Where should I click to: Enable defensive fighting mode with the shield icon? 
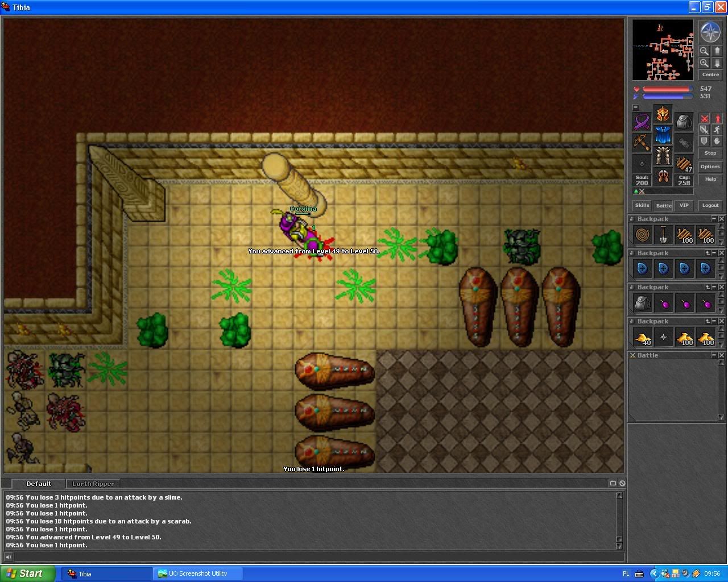[704, 142]
